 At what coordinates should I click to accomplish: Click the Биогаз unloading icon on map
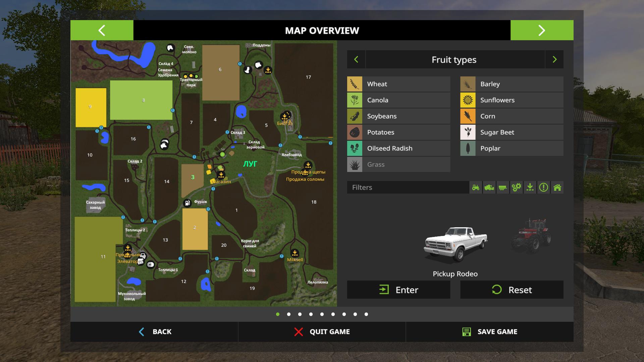pos(284,117)
